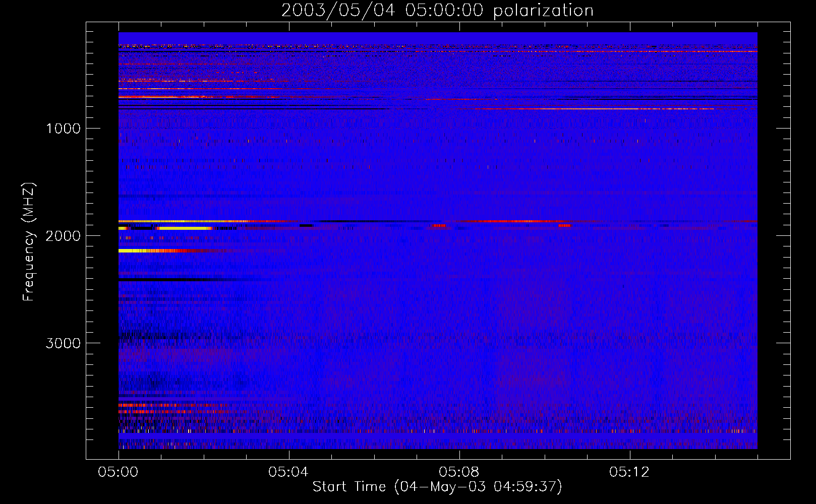Screen dimensions: 816x504
Task: Click the 3000 frequency tick label
Action: 63,343
